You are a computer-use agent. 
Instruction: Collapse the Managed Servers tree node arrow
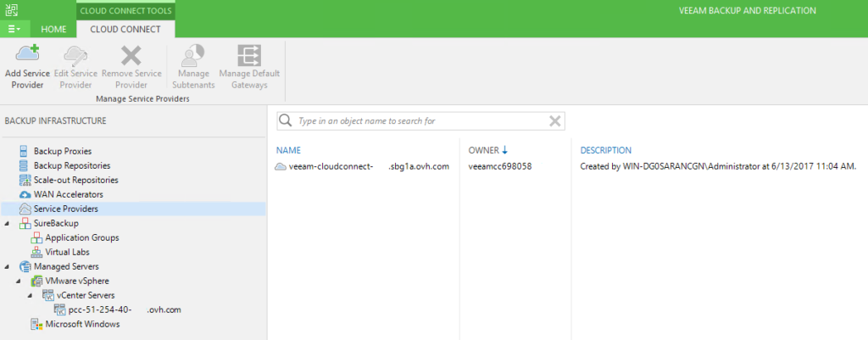[6, 266]
